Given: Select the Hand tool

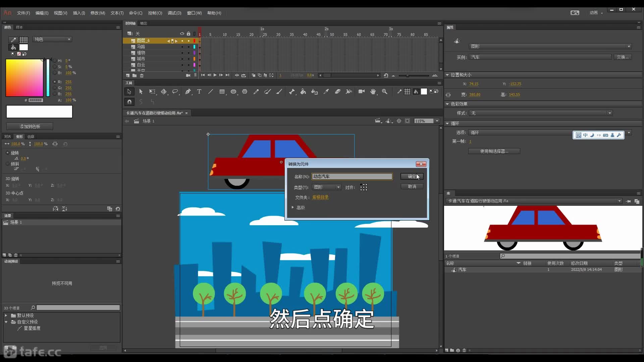Looking at the screenshot, I should click(373, 92).
